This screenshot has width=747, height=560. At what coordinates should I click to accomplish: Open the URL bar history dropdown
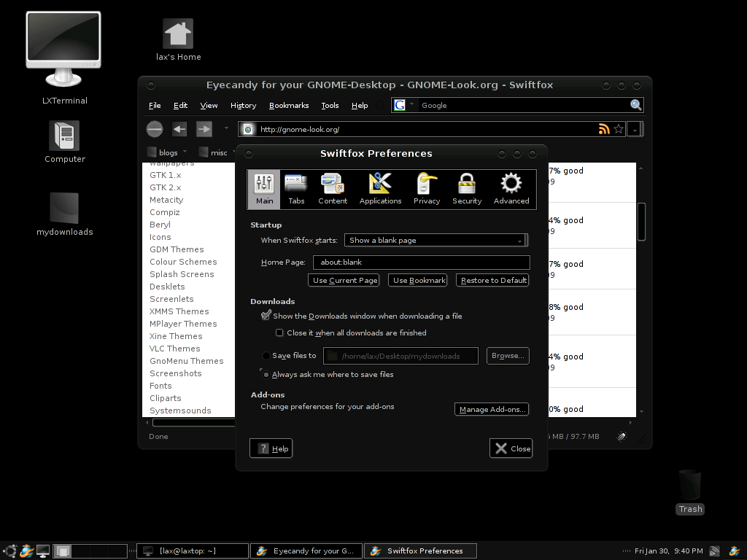pos(635,130)
